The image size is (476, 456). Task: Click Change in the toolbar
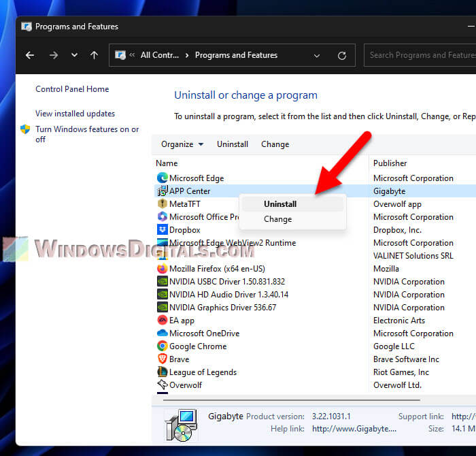pyautogui.click(x=275, y=144)
